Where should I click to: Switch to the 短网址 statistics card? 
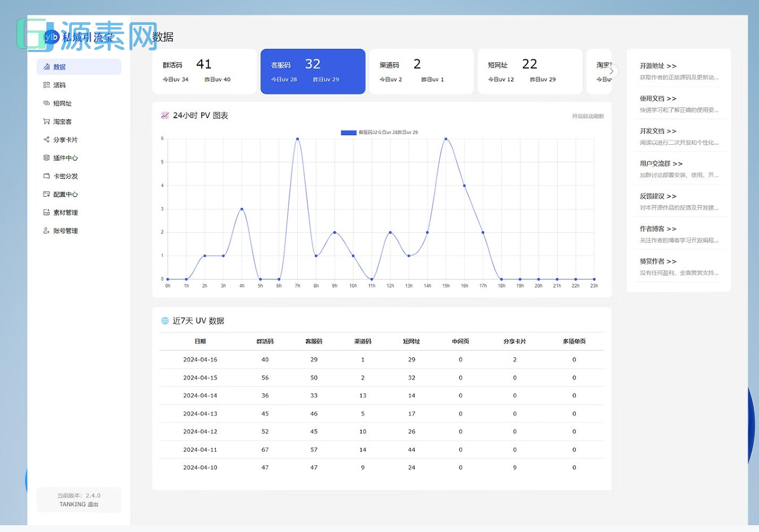[x=530, y=71]
